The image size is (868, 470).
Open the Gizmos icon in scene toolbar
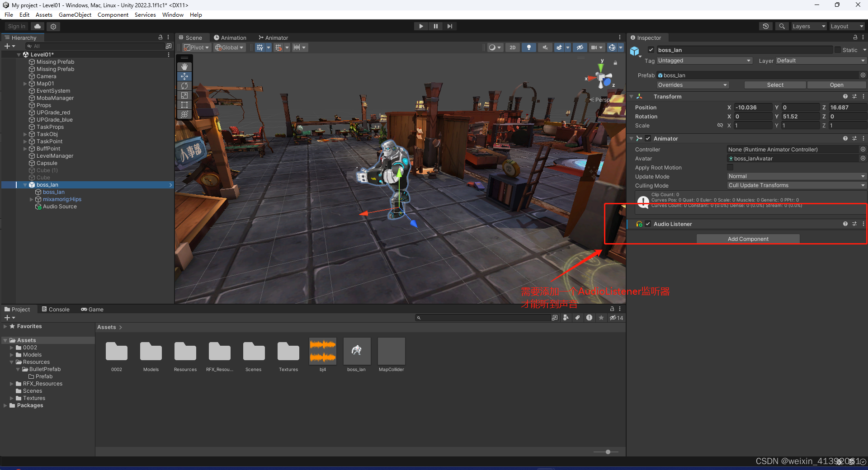click(x=612, y=47)
